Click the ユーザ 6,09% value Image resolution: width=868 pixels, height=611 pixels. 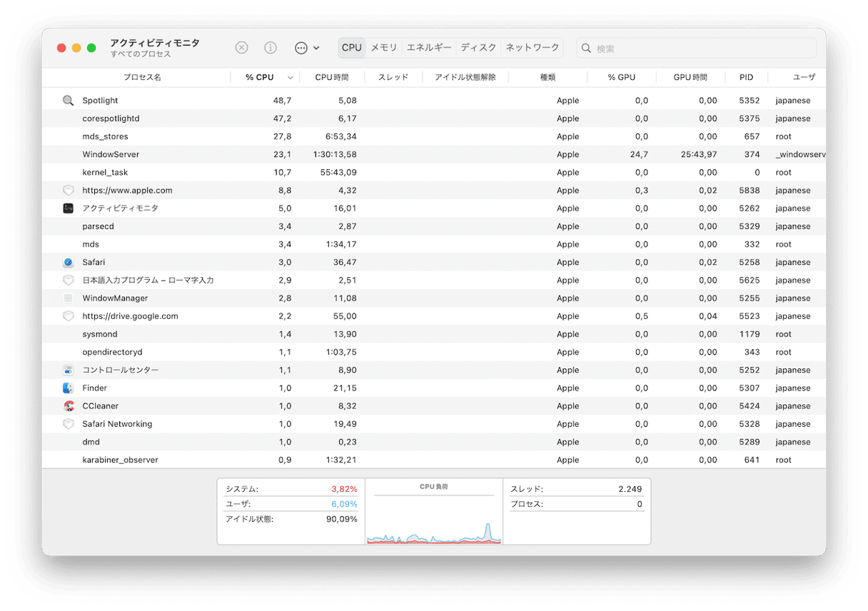tap(344, 504)
